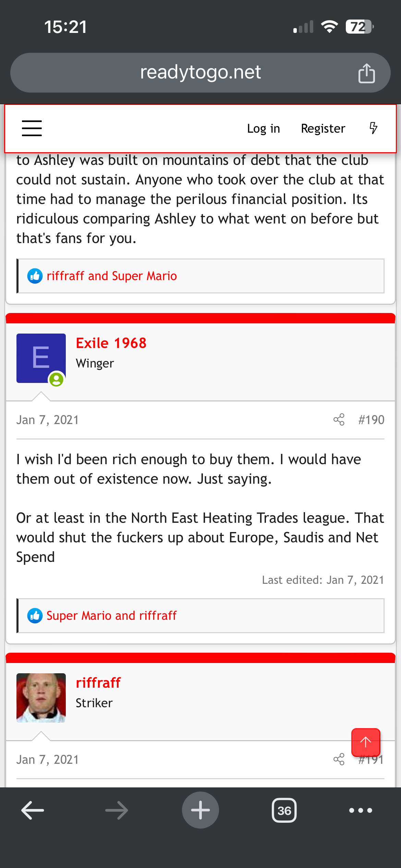This screenshot has height=868, width=401.
Task: View likes by Super Mario and riffraff
Action: click(111, 616)
